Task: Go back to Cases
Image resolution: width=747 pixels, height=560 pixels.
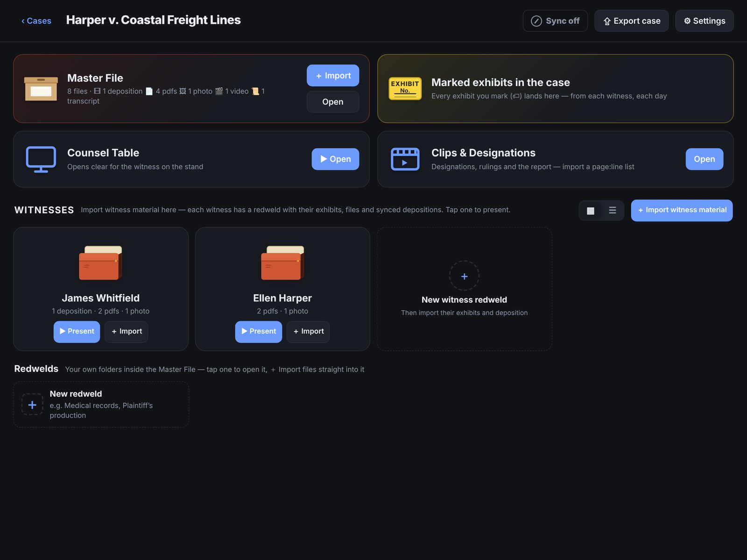Action: [x=36, y=21]
